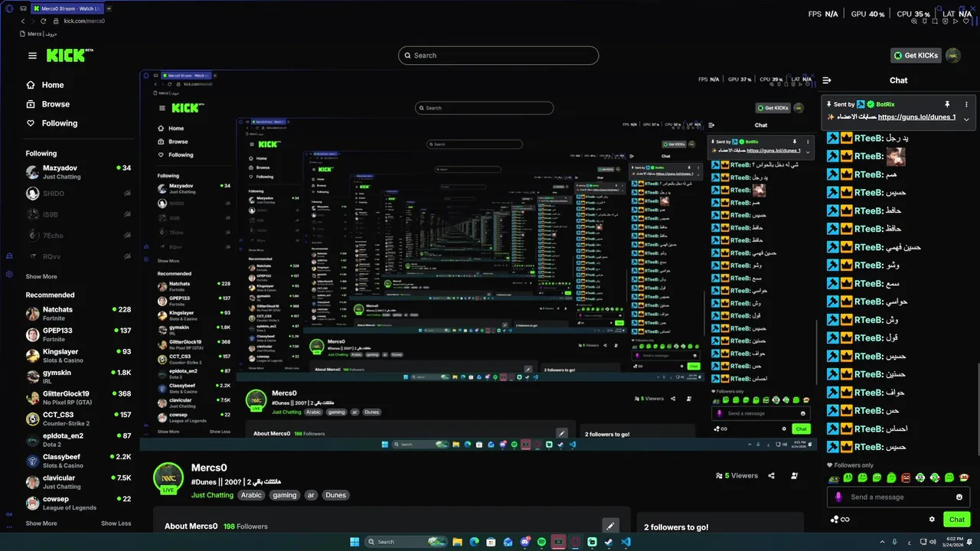The height and width of the screenshot is (551, 980).
Task: Click the share icon next to 5 Viewers
Action: point(771,475)
